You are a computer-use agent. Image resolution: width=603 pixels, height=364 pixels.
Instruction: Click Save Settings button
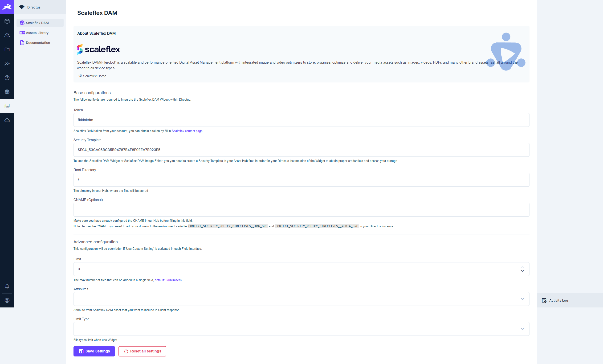tap(94, 351)
